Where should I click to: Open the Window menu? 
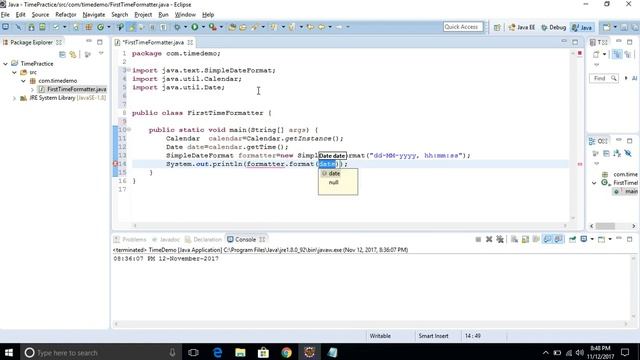pos(185,15)
